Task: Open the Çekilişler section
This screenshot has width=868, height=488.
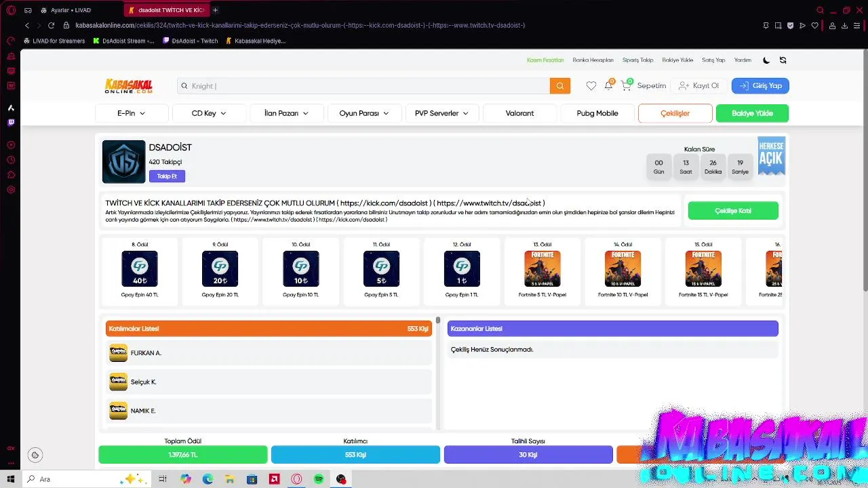Action: (x=675, y=113)
